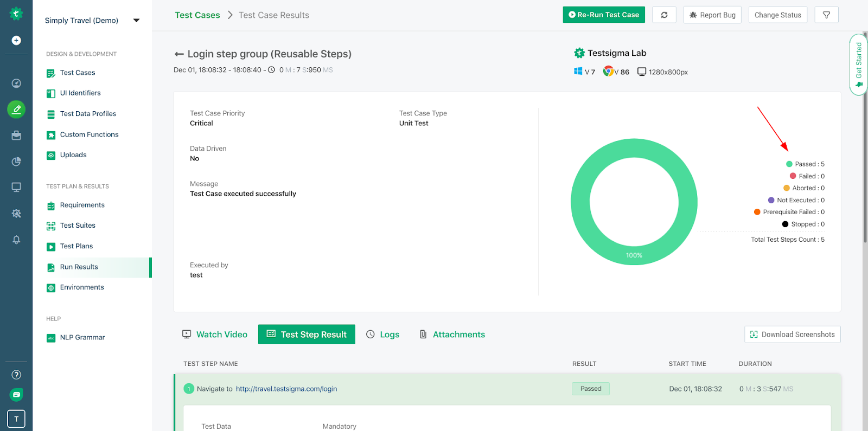Click the yellow Aborted legend dot
The height and width of the screenshot is (431, 868).
point(787,188)
